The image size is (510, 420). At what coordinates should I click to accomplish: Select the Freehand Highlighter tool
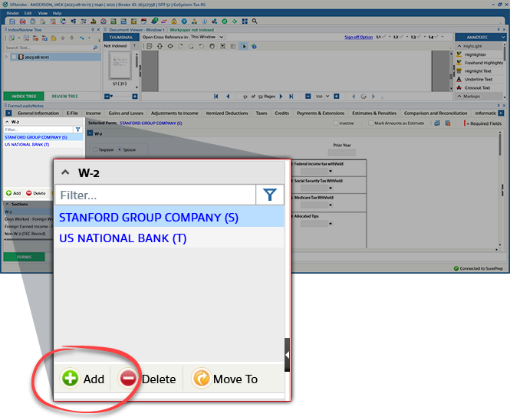(x=479, y=63)
